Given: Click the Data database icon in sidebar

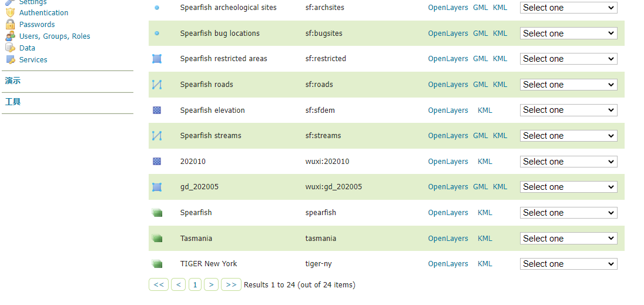Looking at the screenshot, I should tap(10, 48).
